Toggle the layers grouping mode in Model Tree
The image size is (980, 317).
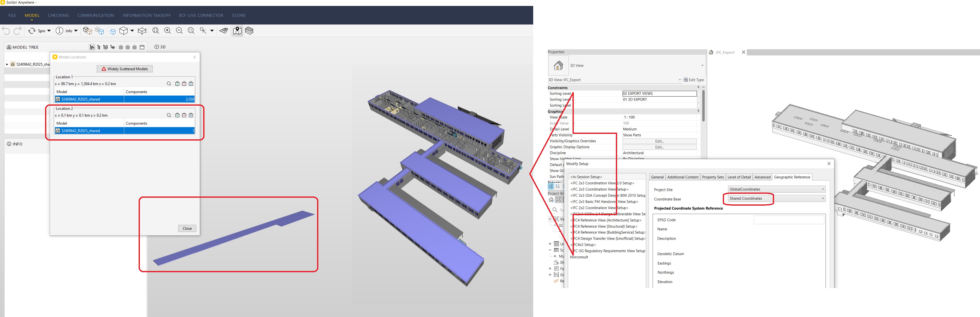coord(105,47)
